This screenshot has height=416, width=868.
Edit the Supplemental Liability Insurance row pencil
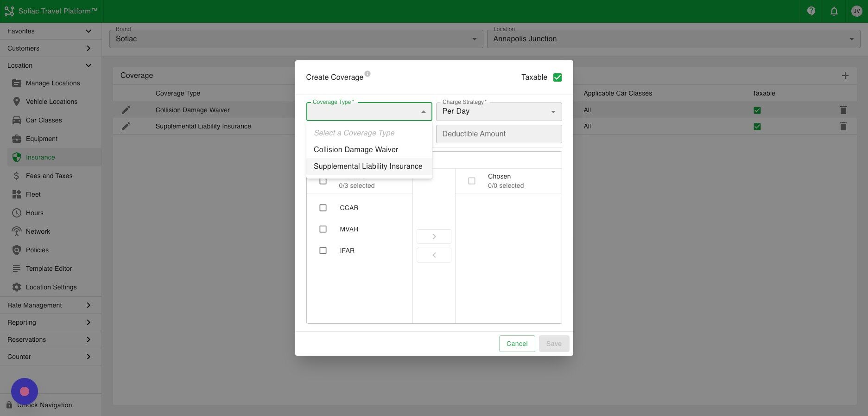click(x=126, y=126)
